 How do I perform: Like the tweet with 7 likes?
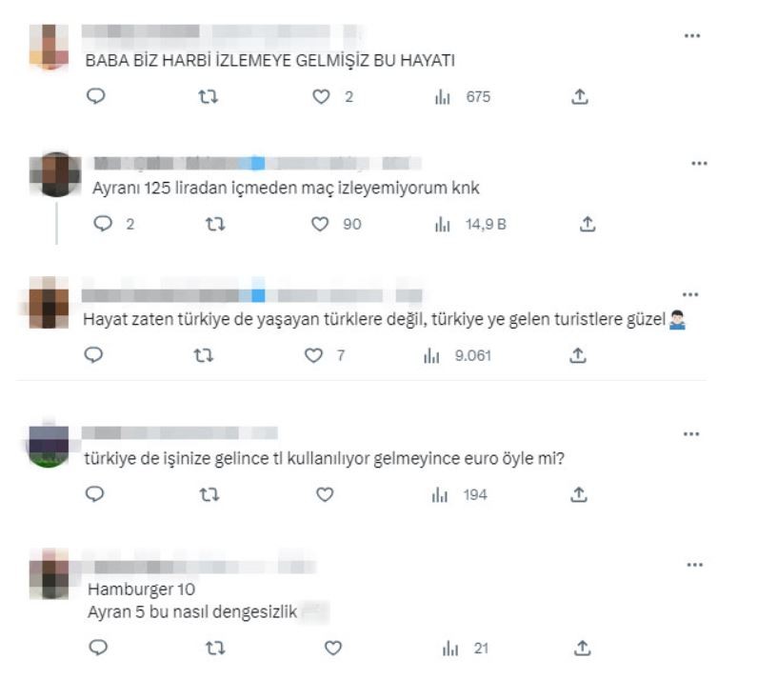tap(313, 355)
